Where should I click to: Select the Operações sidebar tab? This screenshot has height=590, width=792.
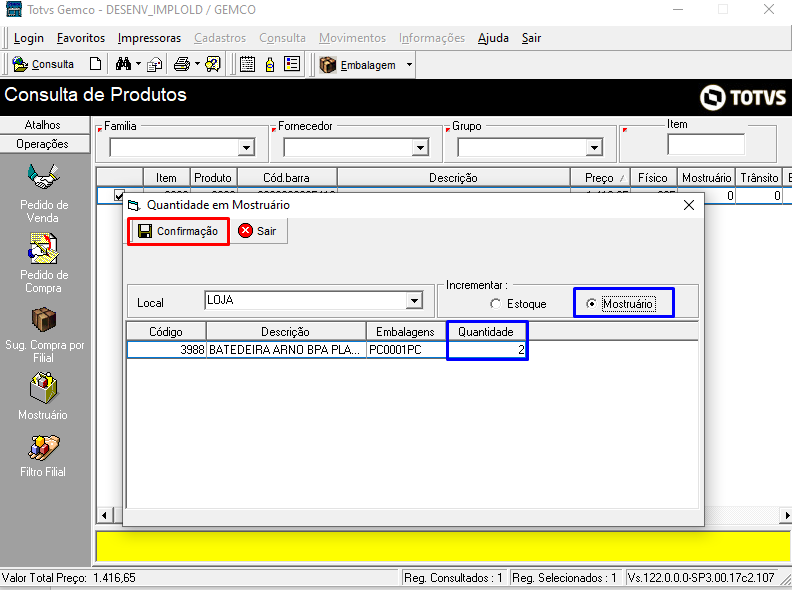point(45,144)
